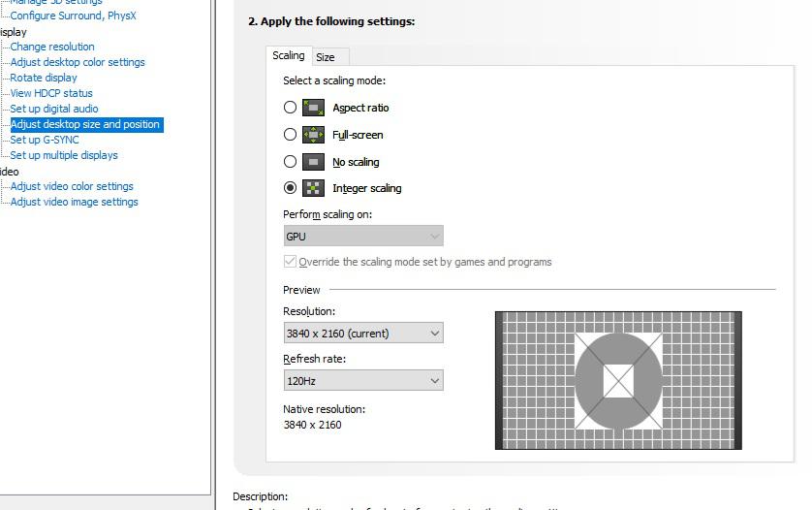Click the Preview section label
812x510 pixels.
tap(301, 290)
